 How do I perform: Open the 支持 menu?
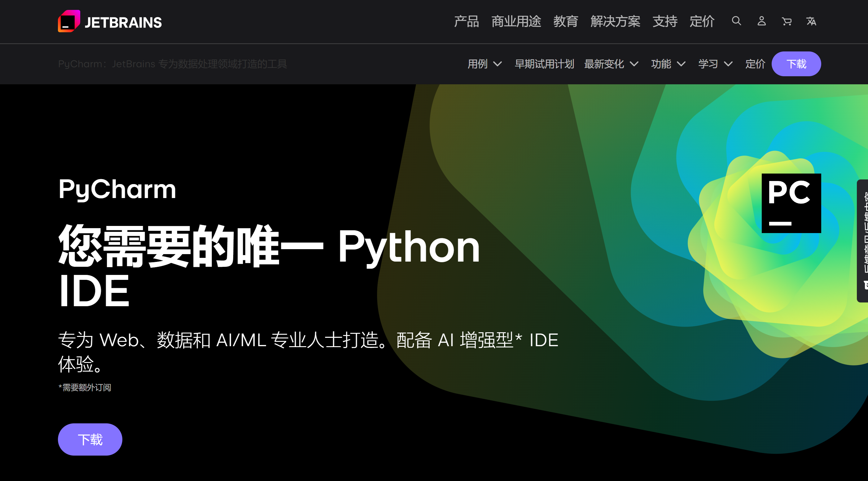(665, 22)
